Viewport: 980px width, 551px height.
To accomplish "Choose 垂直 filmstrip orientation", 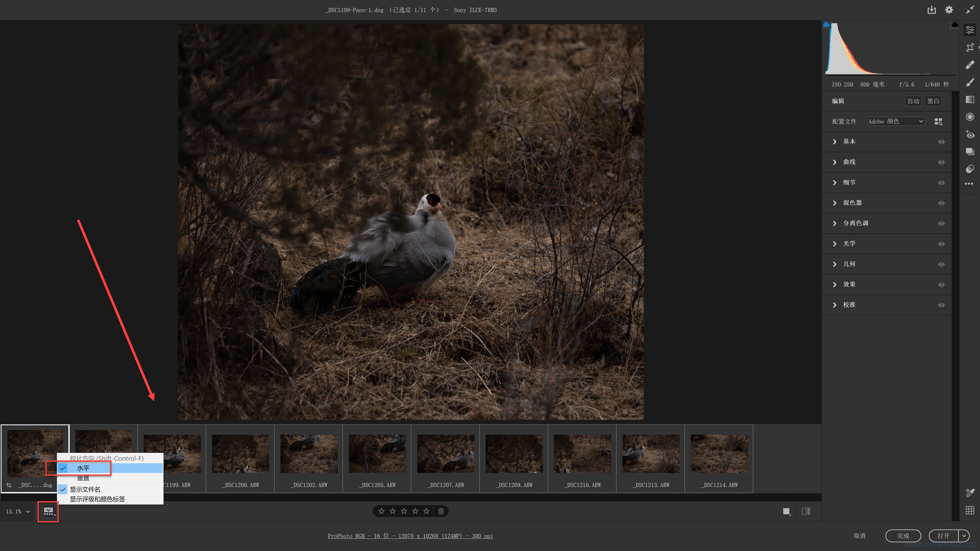I will (x=83, y=478).
